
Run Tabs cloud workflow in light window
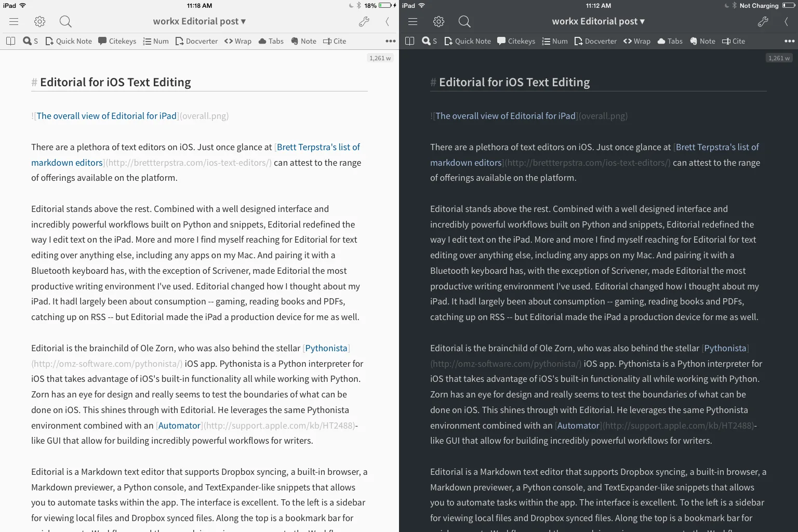(271, 41)
